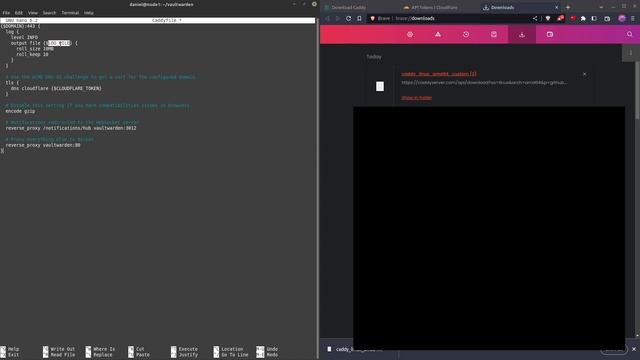Open Brave Wallet icon

(x=607, y=18)
